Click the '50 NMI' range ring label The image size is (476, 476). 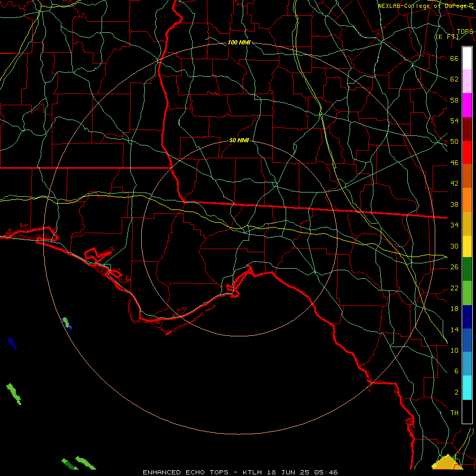[239, 140]
